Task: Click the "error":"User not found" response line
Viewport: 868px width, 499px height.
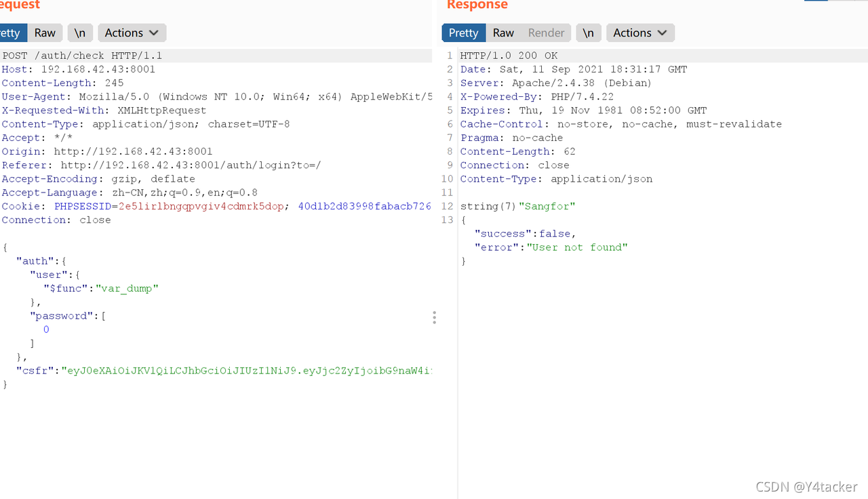Action: coord(551,247)
